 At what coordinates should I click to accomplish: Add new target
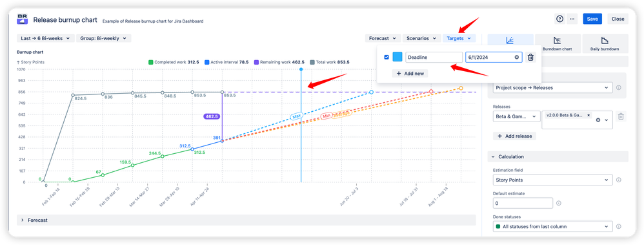coord(410,73)
